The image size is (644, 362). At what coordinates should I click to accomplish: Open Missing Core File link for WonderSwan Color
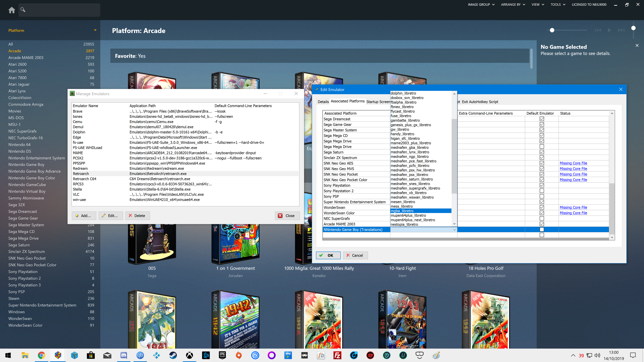573,213
